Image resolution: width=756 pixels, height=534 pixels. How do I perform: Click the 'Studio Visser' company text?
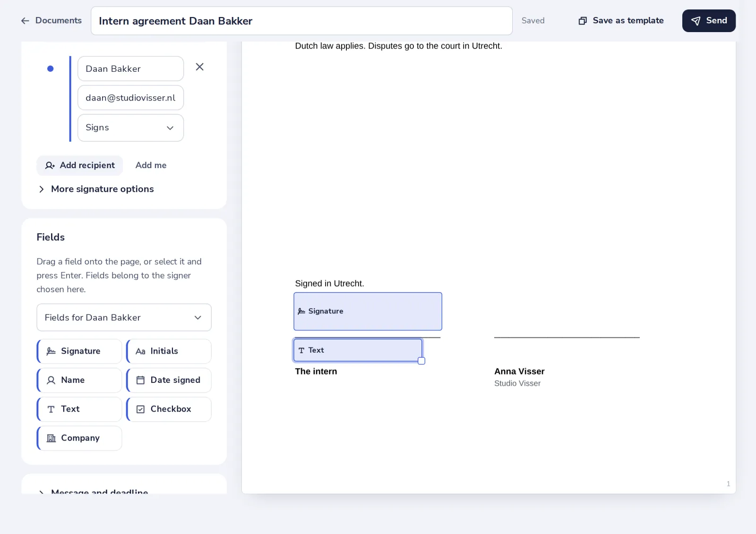coord(517,383)
